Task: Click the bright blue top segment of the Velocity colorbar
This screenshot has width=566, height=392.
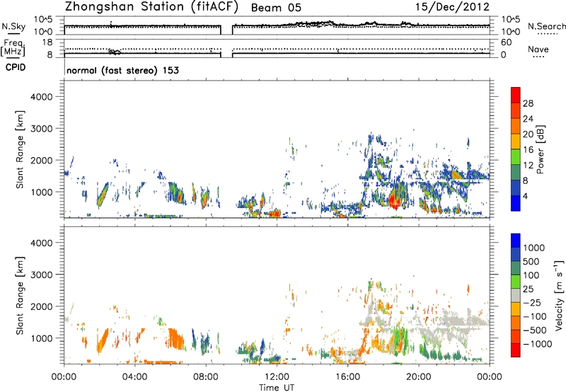Action: click(x=516, y=240)
